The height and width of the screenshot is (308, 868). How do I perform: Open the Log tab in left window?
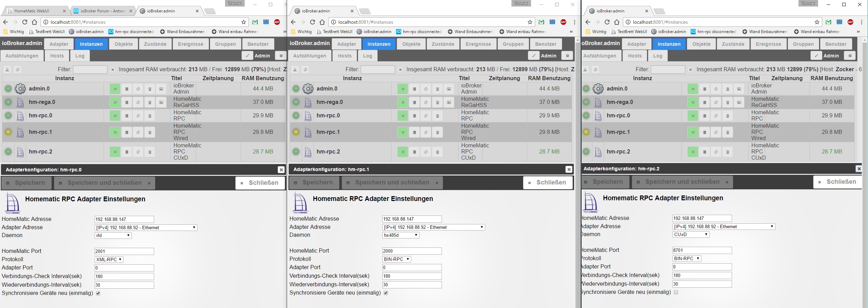[80, 56]
